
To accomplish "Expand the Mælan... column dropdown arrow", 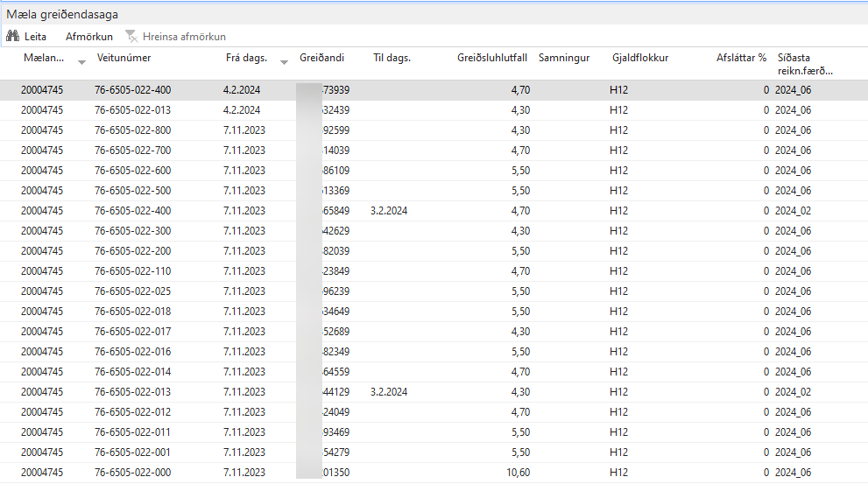I will pyautogui.click(x=81, y=62).
